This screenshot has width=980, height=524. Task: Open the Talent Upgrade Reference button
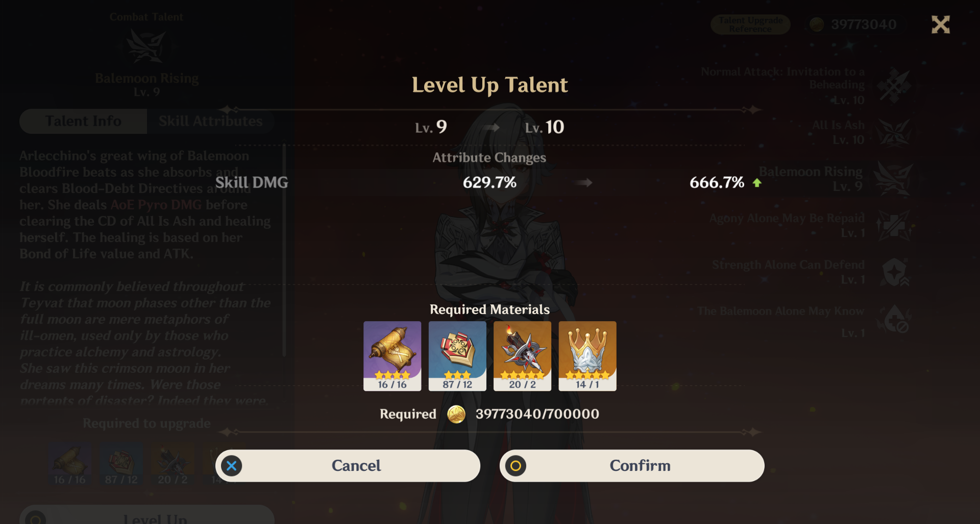pos(750,25)
